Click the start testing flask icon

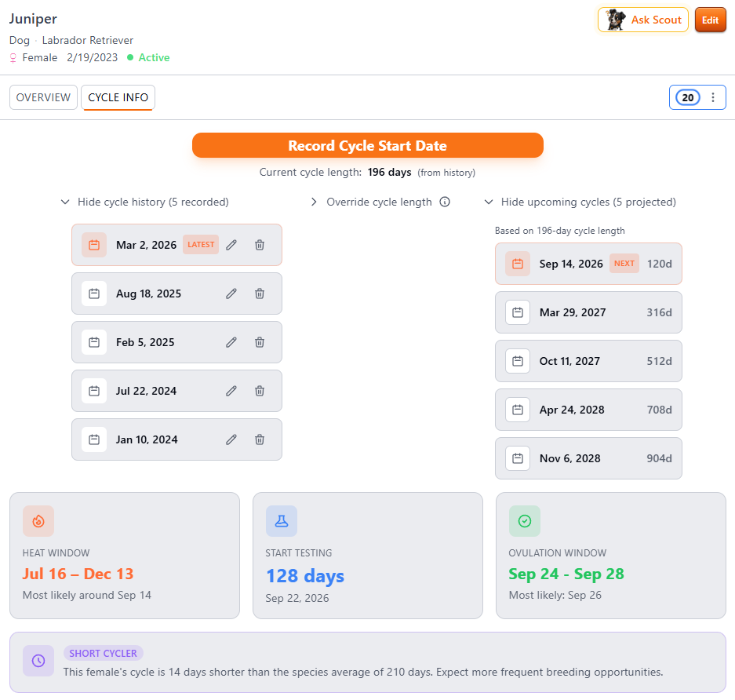click(282, 521)
